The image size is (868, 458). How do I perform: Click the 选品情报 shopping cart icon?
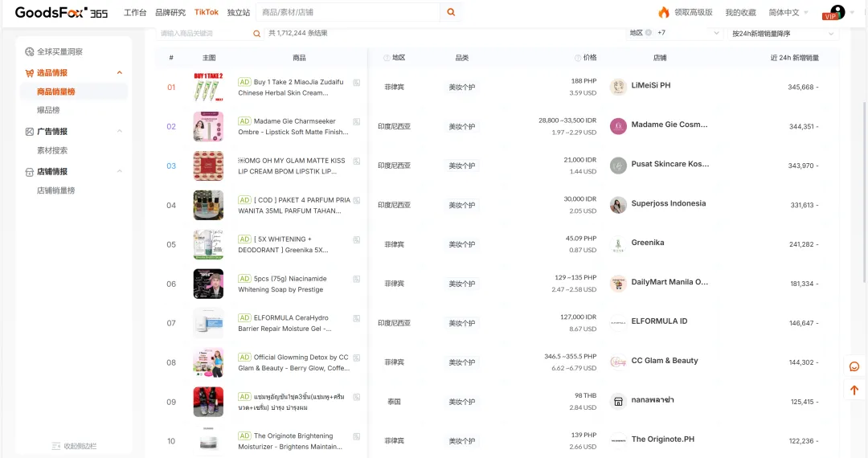click(x=30, y=73)
